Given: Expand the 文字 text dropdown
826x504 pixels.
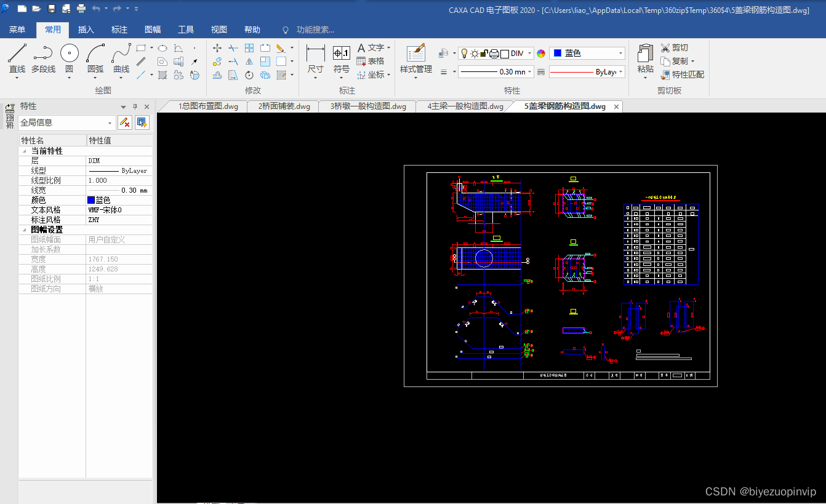Looking at the screenshot, I should (x=389, y=47).
